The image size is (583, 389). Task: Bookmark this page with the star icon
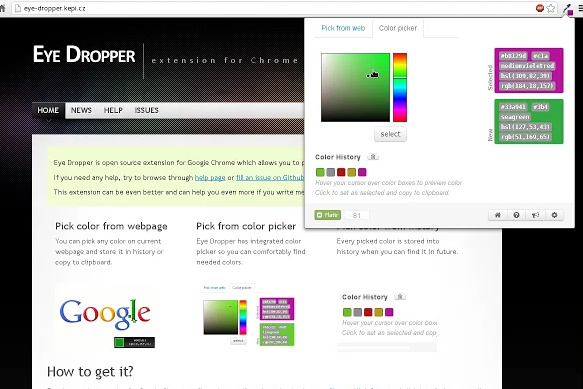tap(551, 8)
